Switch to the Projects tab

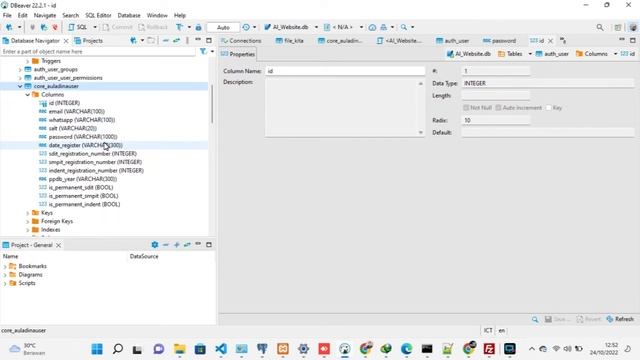click(89, 41)
